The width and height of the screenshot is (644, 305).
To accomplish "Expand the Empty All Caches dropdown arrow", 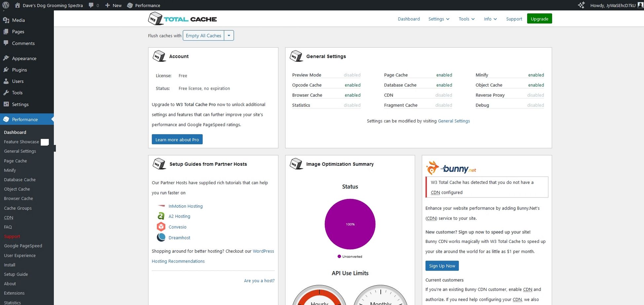I will click(x=229, y=36).
